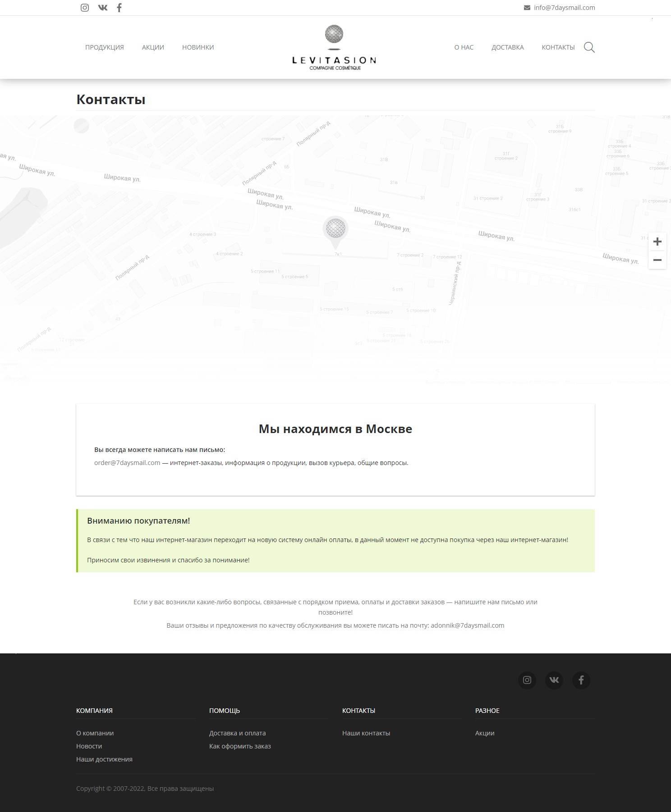The height and width of the screenshot is (812, 671).
Task: Open footer link Акции
Action: pos(485,733)
